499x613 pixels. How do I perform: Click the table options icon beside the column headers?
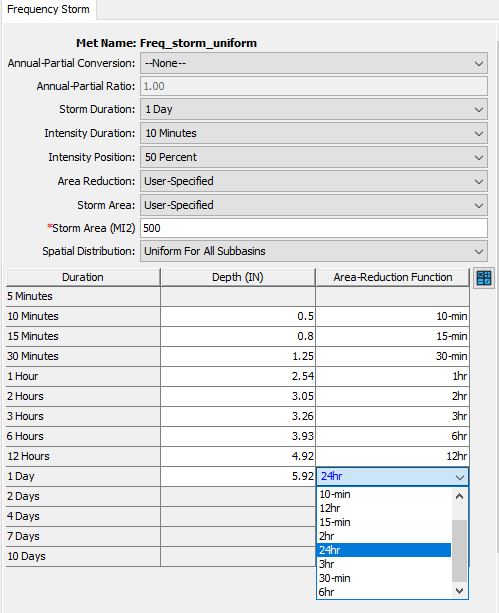click(484, 278)
